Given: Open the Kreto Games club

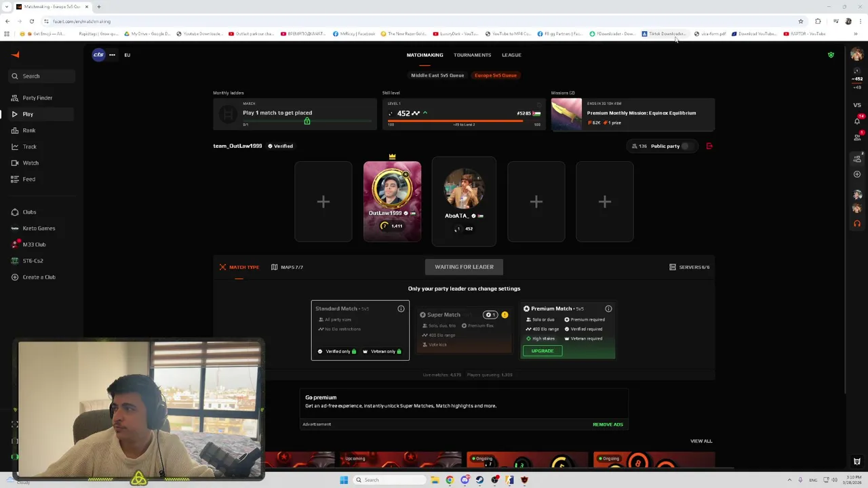Looking at the screenshot, I should click(33, 228).
